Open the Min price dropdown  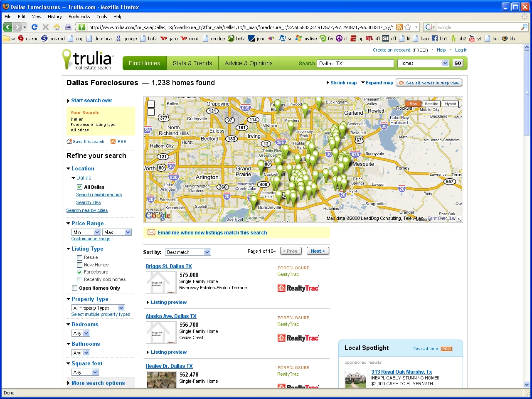pos(86,232)
